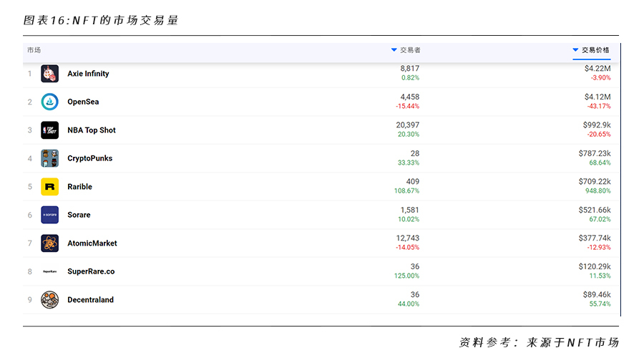Click the NBA Top Shot icon

pyautogui.click(x=49, y=130)
